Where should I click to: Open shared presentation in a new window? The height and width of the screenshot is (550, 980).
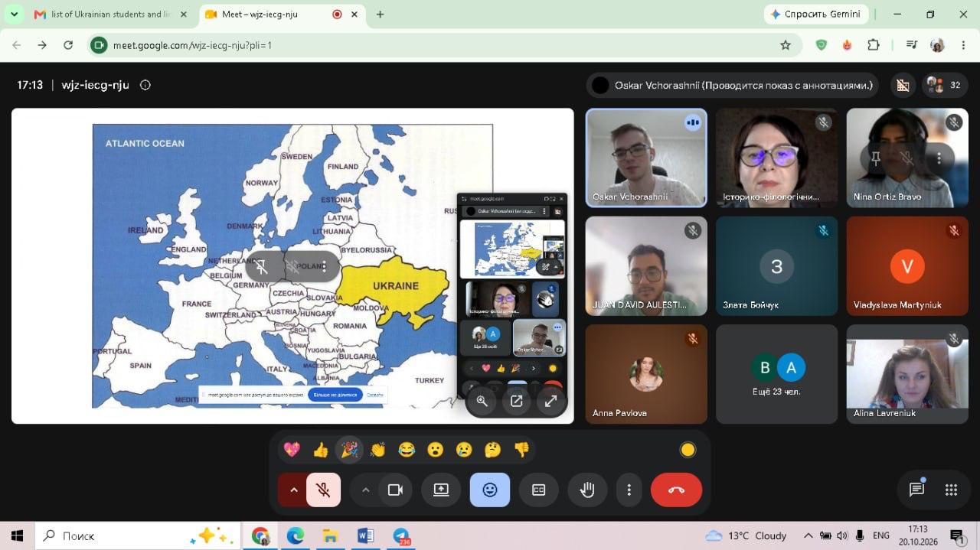[x=517, y=401]
